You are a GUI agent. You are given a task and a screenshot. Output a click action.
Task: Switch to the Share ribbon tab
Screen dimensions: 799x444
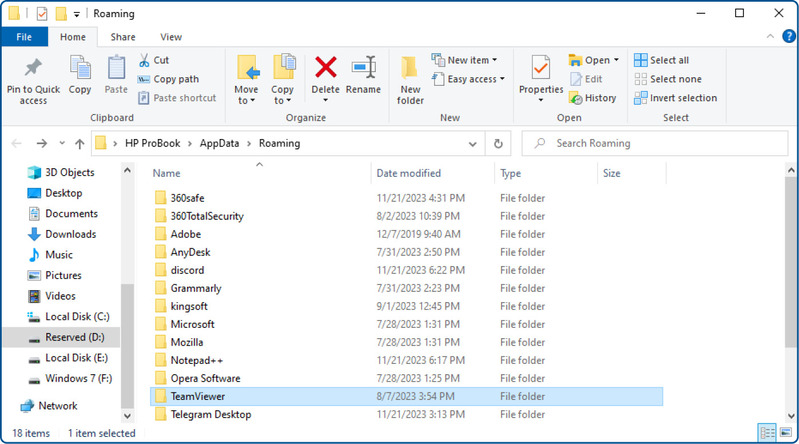point(123,37)
